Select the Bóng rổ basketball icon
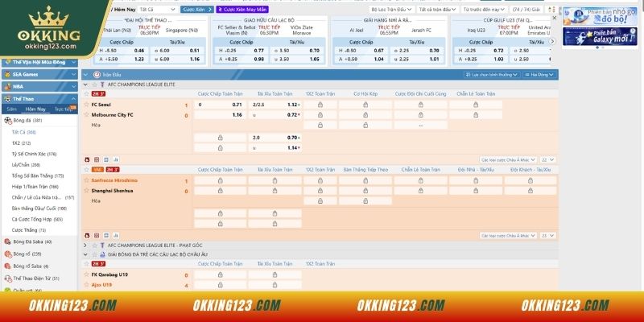 pos(8,253)
